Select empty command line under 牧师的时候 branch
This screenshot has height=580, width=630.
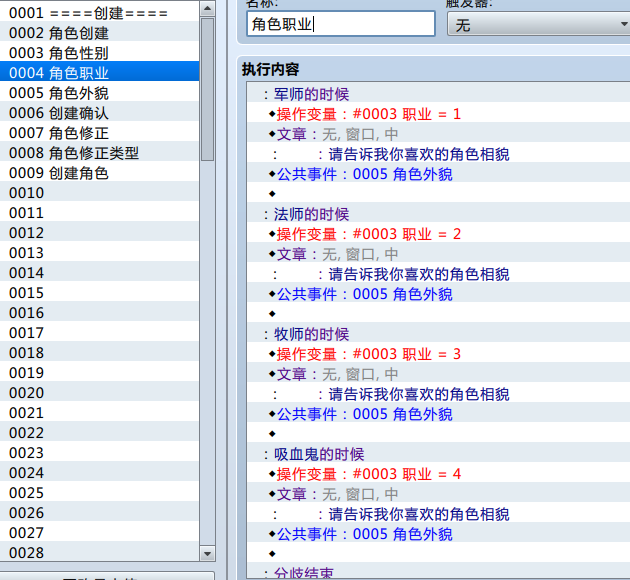pos(439,434)
